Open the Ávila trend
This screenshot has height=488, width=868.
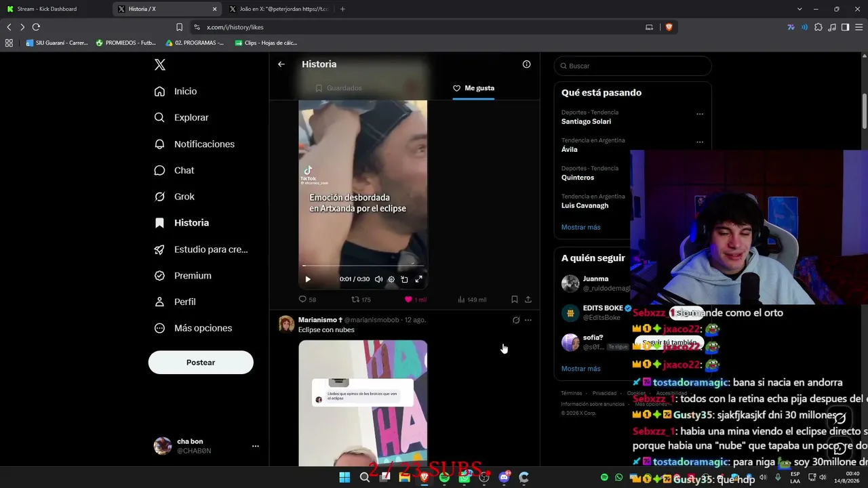pyautogui.click(x=570, y=150)
